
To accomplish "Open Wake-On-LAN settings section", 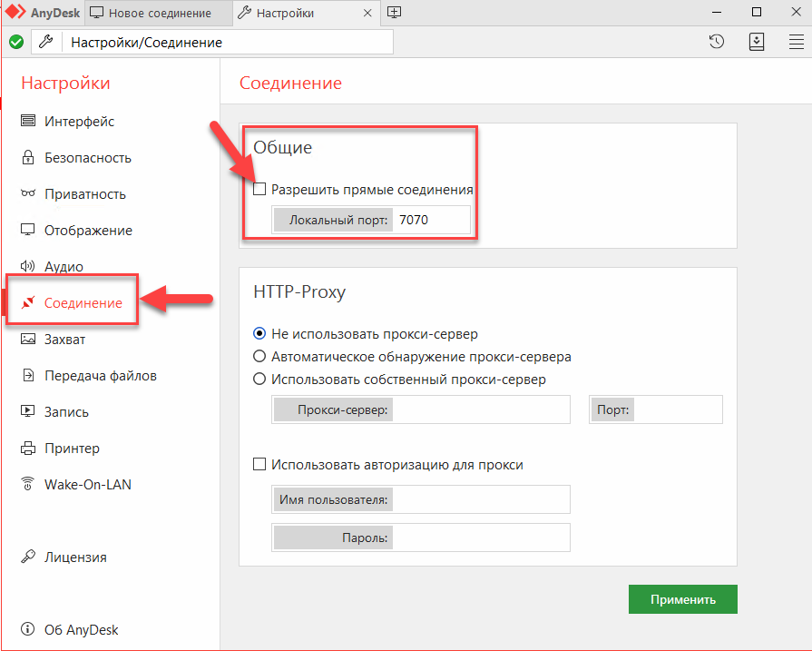I will pyautogui.click(x=75, y=484).
